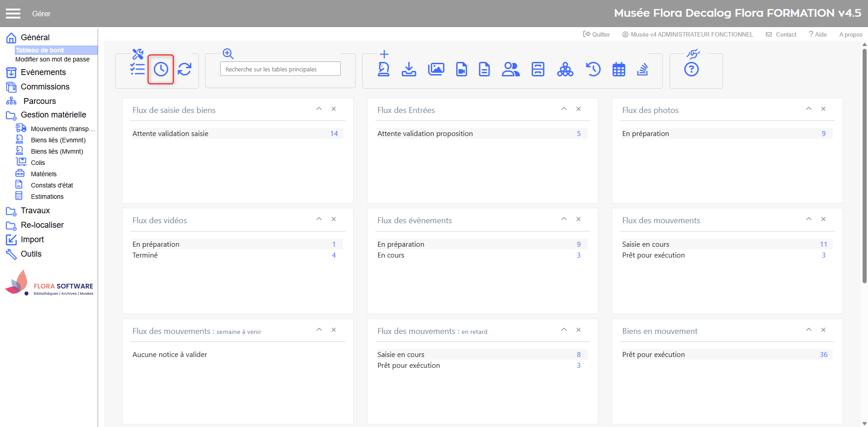Screen dimensions: 868x427
Task: Click the history clock-arrow toolbar icon
Action: [593, 69]
